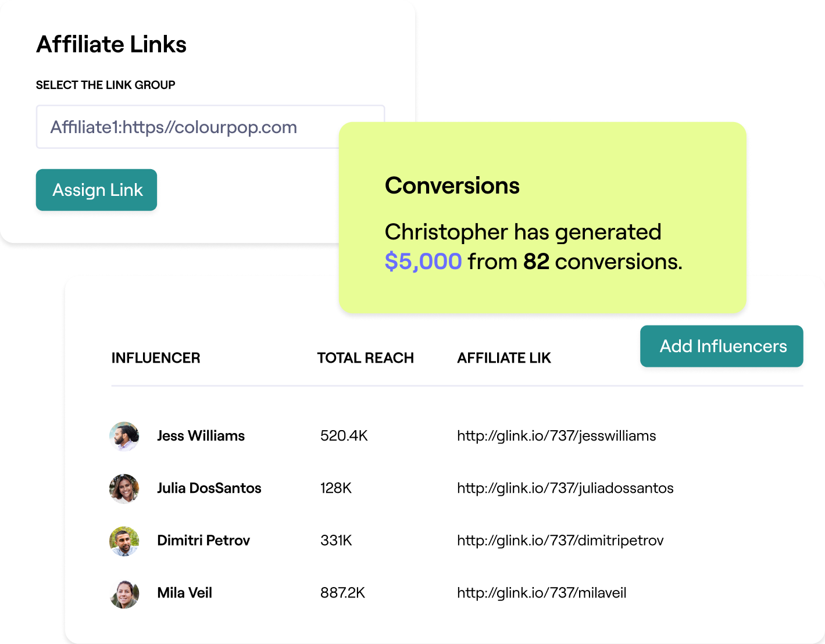Click Jess Williams' affiliate link
Image resolution: width=825 pixels, height=644 pixels.
[x=556, y=435]
